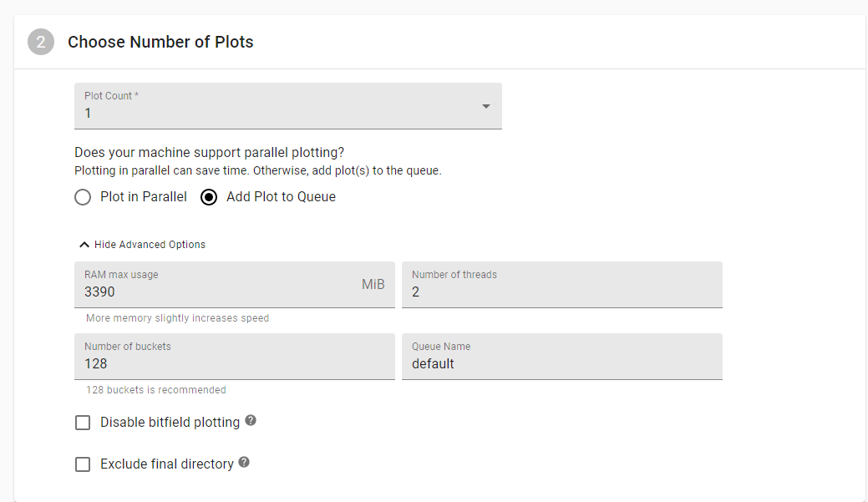
Task: Tick the Exclude final directory checkbox
Action: [x=83, y=464]
